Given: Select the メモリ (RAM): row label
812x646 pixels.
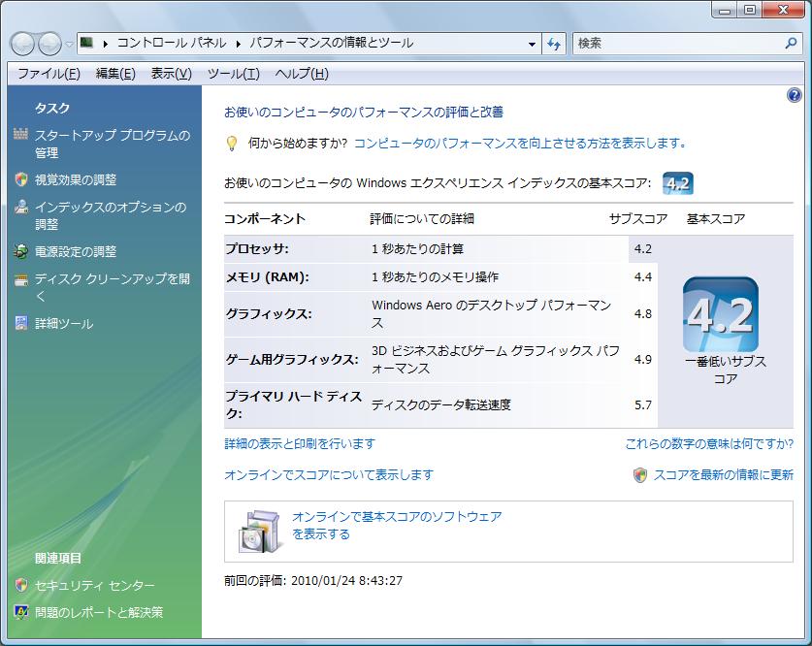Looking at the screenshot, I should pyautogui.click(x=267, y=277).
